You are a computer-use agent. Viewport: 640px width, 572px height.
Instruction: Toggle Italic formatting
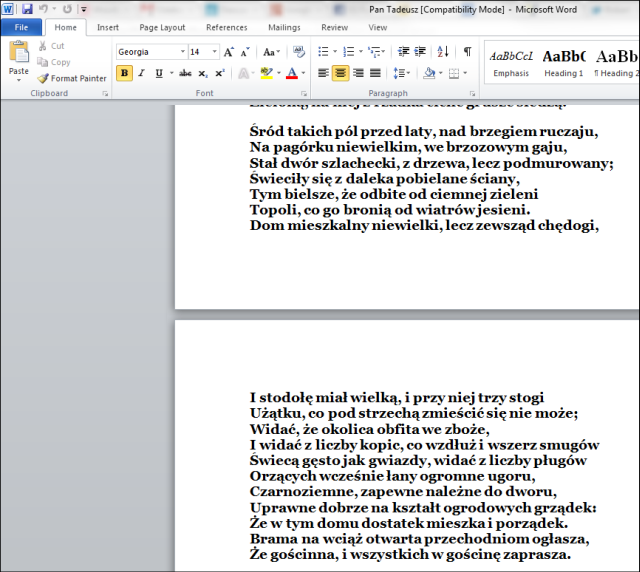(x=142, y=73)
